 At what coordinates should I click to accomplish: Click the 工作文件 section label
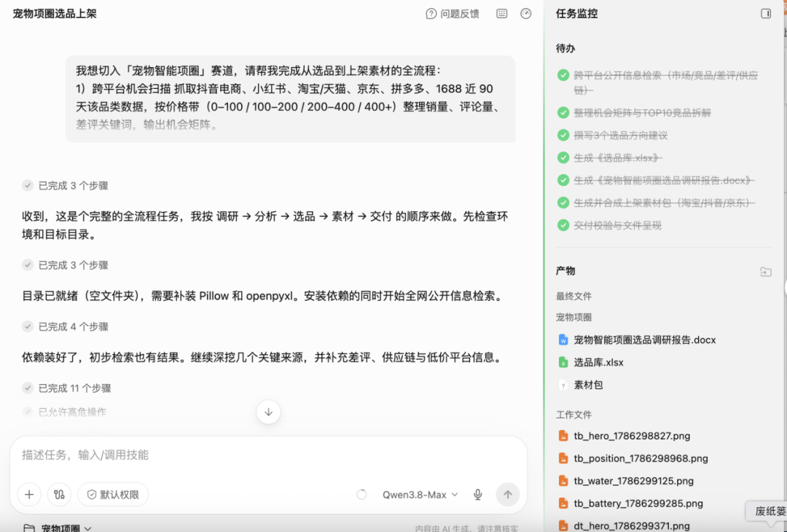tap(573, 415)
